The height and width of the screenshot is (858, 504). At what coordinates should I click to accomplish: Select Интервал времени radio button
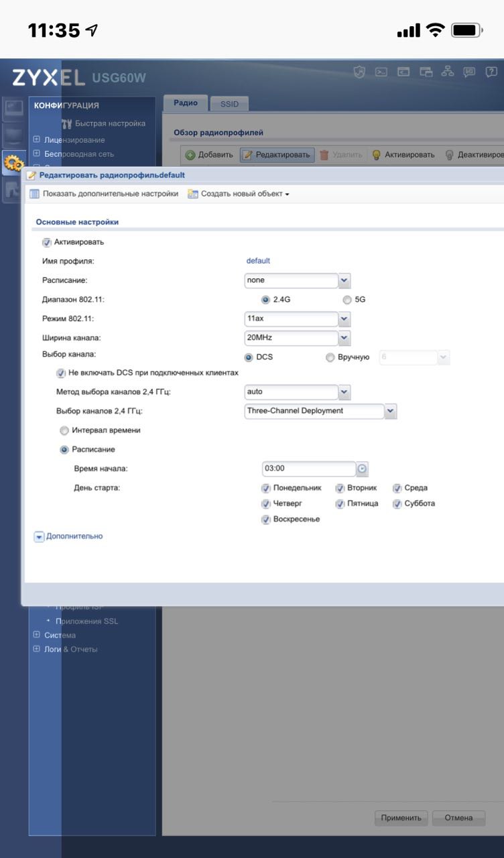click(64, 430)
